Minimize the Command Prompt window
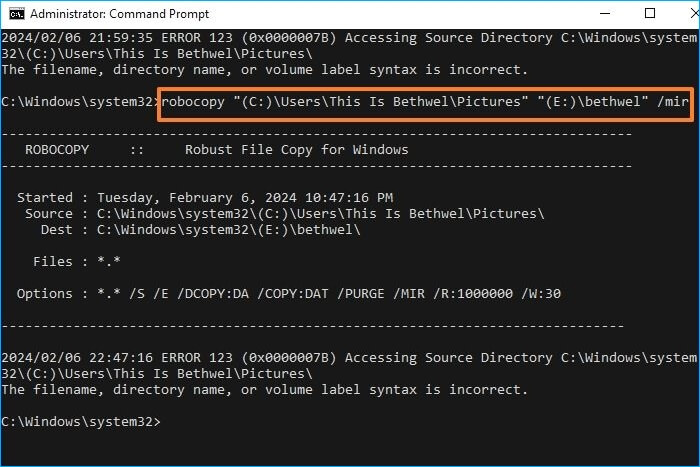Screen dimensions: 700x467 click(603, 14)
